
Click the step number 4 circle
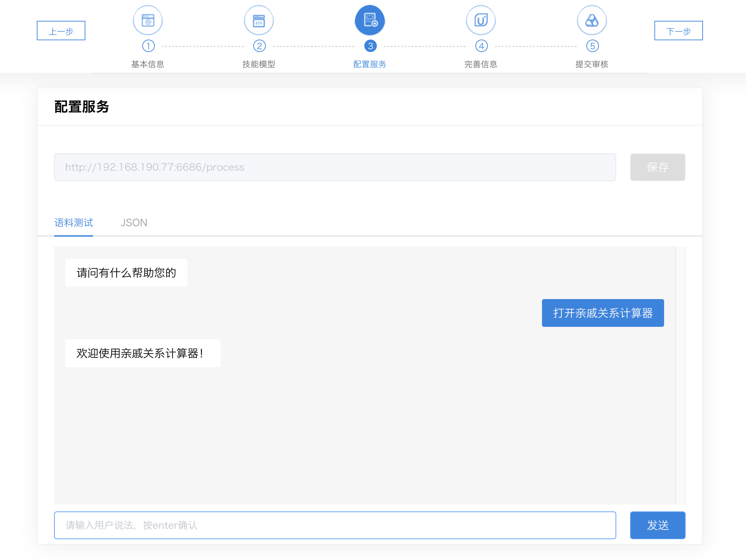pos(481,46)
